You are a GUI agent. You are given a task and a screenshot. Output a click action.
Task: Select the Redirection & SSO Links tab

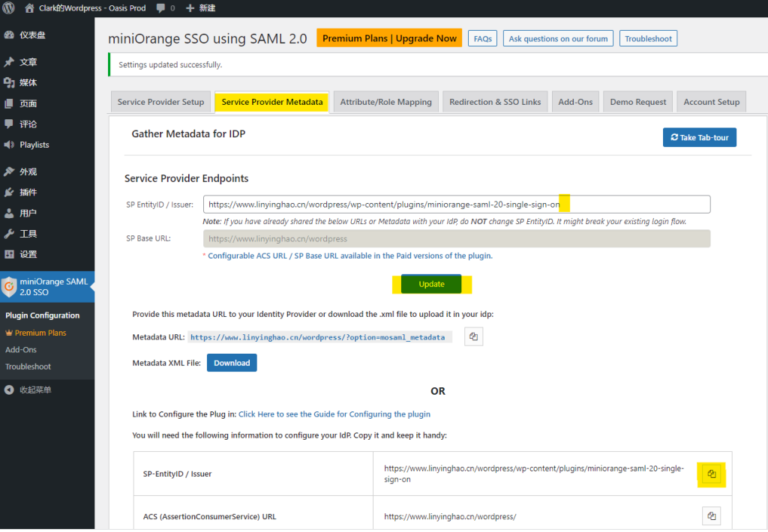coord(495,102)
